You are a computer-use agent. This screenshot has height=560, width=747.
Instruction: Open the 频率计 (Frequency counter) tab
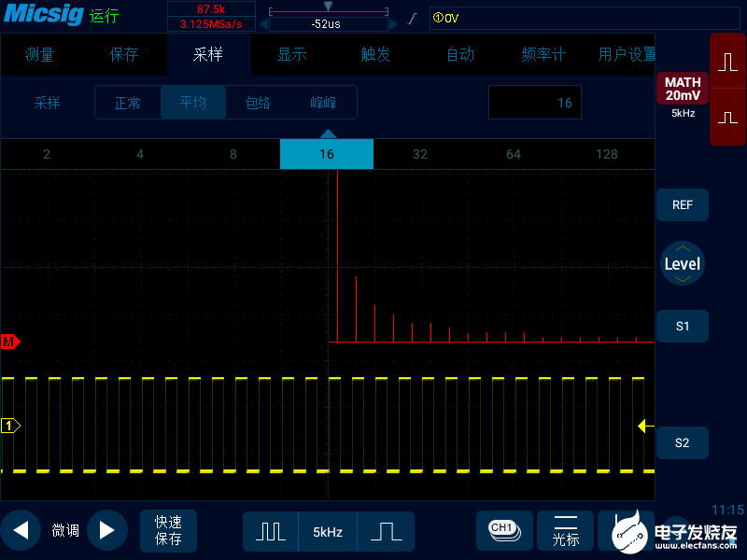(x=543, y=55)
